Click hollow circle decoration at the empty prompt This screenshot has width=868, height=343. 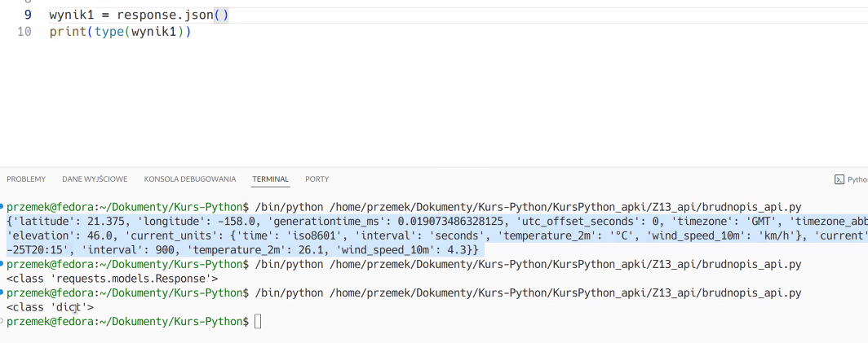coord(2,320)
